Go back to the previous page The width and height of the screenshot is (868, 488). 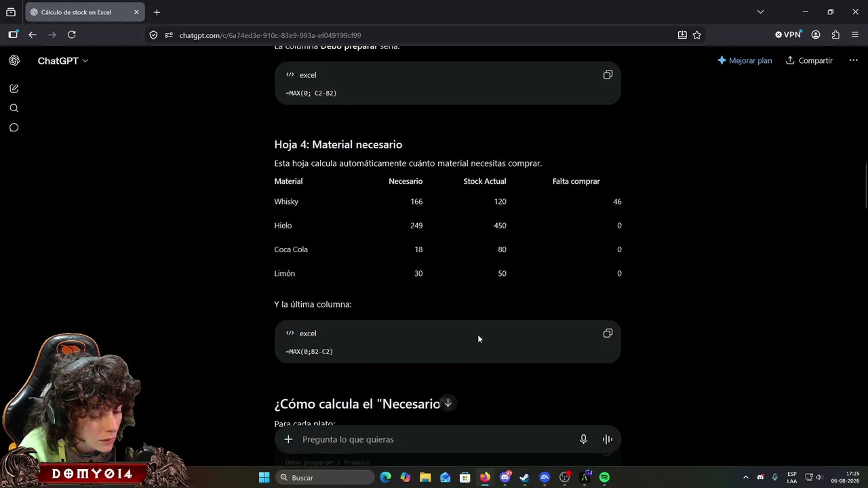[x=33, y=35]
